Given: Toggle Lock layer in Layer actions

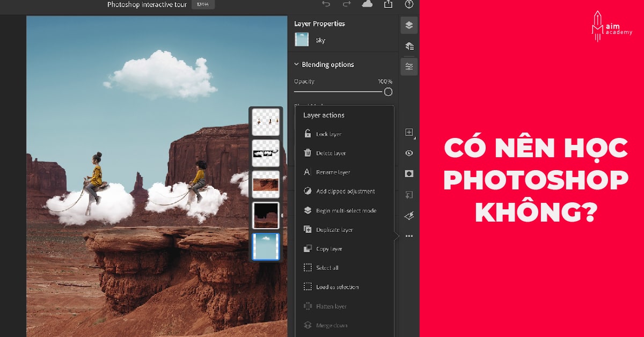Looking at the screenshot, I should (328, 134).
